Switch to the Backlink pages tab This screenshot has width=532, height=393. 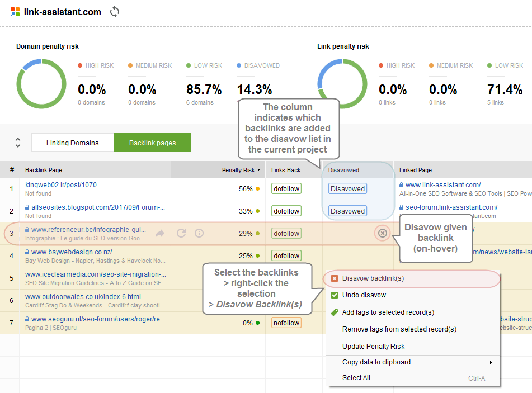click(152, 143)
